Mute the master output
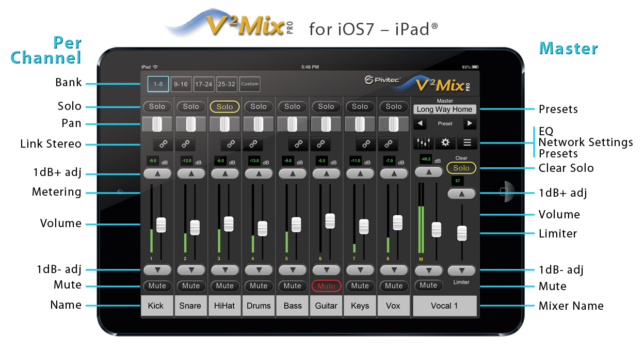Image resolution: width=644 pixels, height=349 pixels. 428,285
